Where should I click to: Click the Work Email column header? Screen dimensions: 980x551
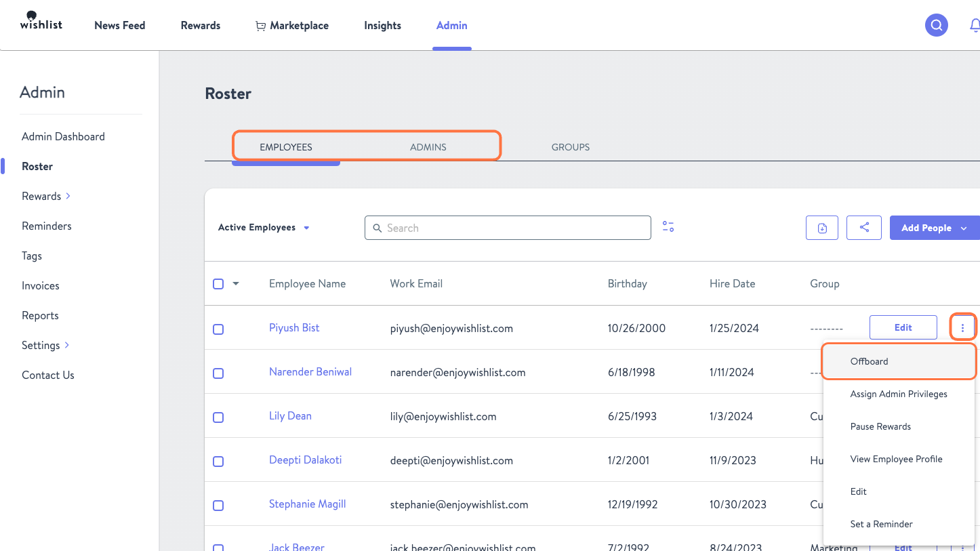click(x=416, y=283)
